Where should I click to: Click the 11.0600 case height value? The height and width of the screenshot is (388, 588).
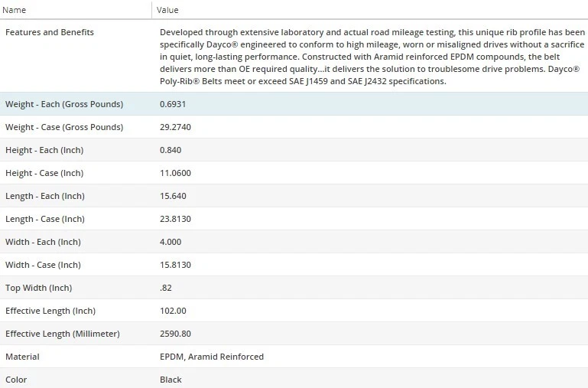point(175,173)
